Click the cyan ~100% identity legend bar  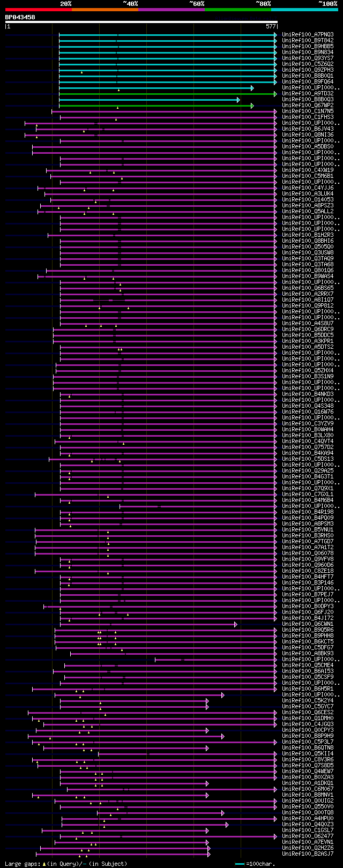[x=304, y=10]
